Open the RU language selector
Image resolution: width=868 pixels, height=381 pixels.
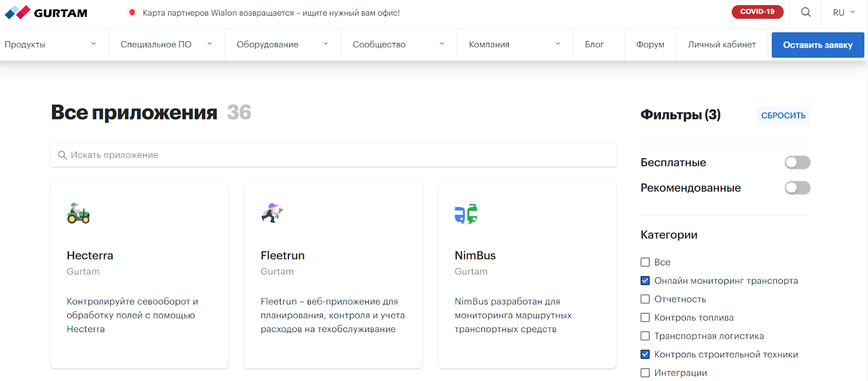click(x=844, y=12)
